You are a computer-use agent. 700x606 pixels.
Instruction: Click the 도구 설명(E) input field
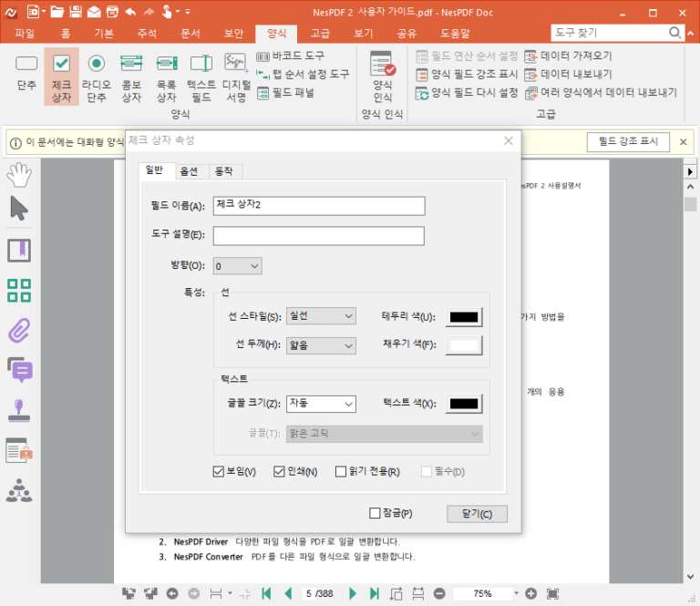(319, 236)
